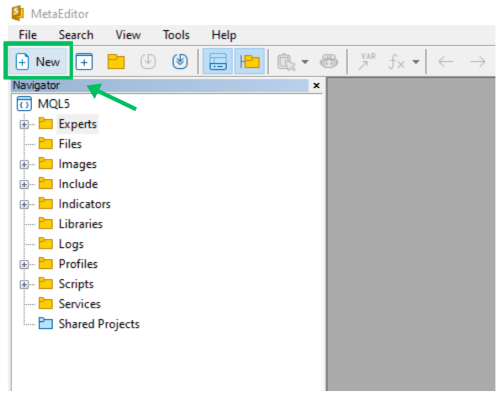This screenshot has height=396, width=500.
Task: Close the Navigator panel
Action: 316,86
